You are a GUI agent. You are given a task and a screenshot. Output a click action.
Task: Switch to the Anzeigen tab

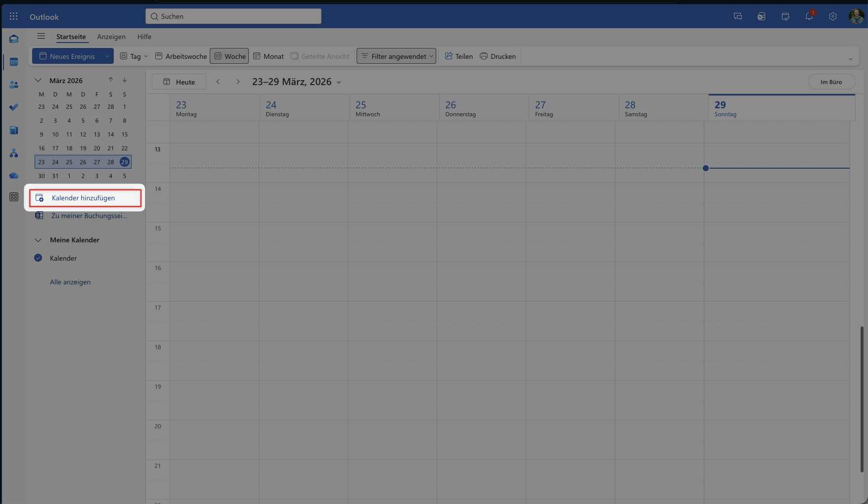pyautogui.click(x=111, y=37)
